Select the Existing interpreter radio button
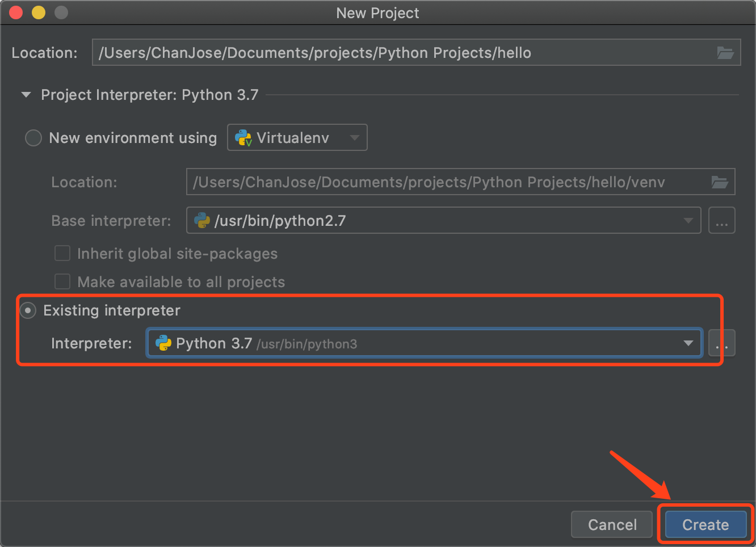756x547 pixels. pos(28,310)
